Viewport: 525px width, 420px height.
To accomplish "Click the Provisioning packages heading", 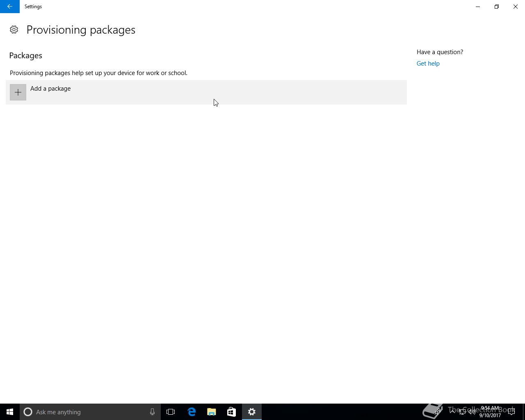I will pos(81,30).
